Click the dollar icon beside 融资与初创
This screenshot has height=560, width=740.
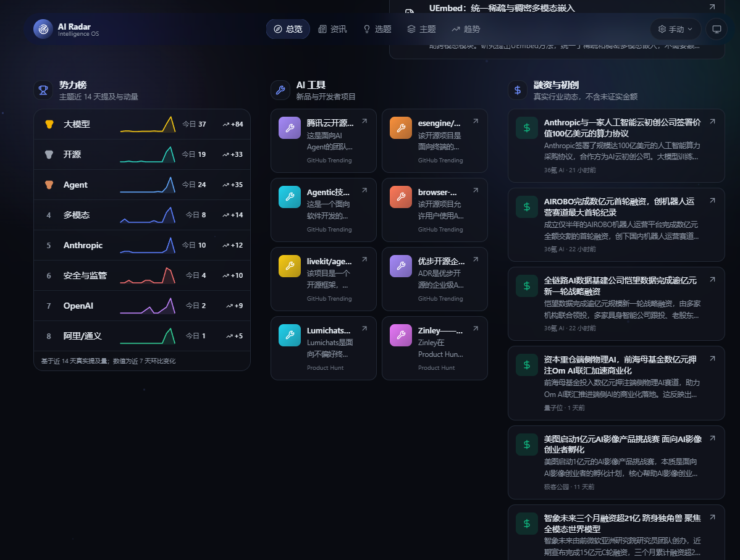click(517, 90)
